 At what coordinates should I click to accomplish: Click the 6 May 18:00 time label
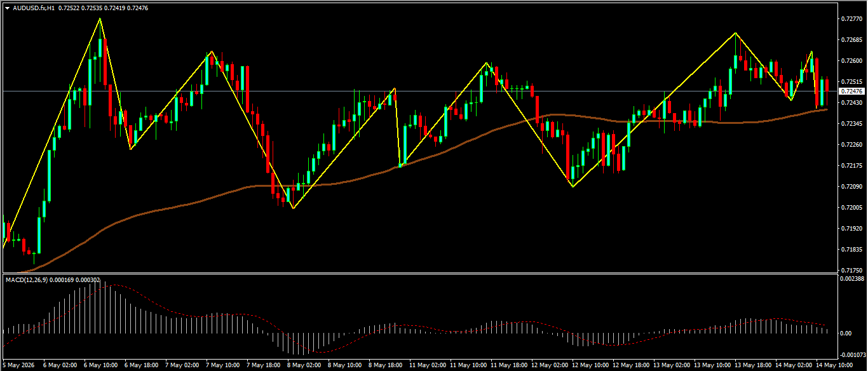pyautogui.click(x=141, y=366)
